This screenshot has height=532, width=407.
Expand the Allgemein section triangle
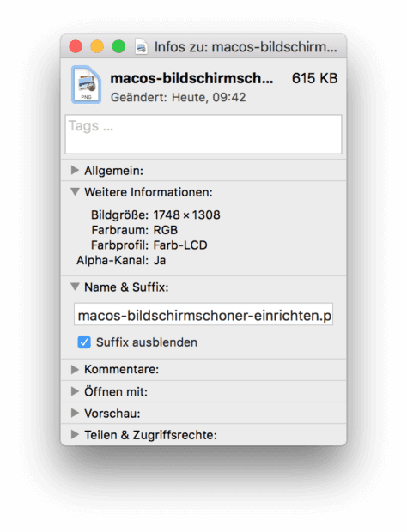75,170
